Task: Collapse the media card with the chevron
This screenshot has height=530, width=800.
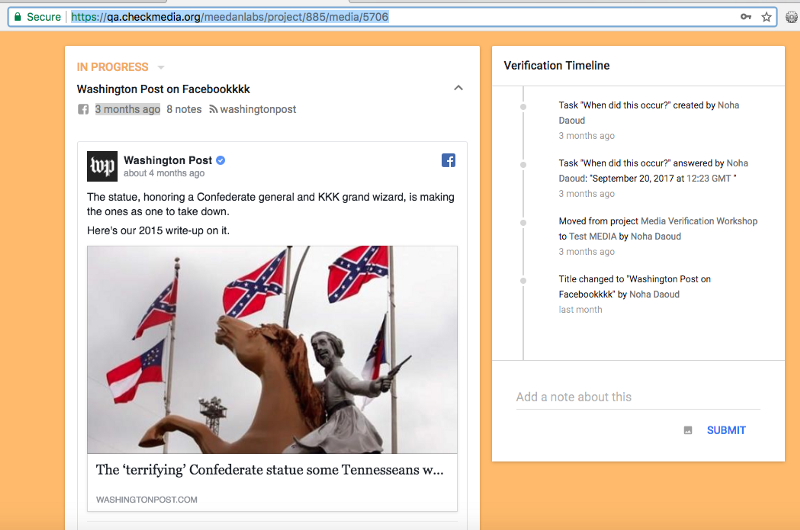Action: point(458,88)
